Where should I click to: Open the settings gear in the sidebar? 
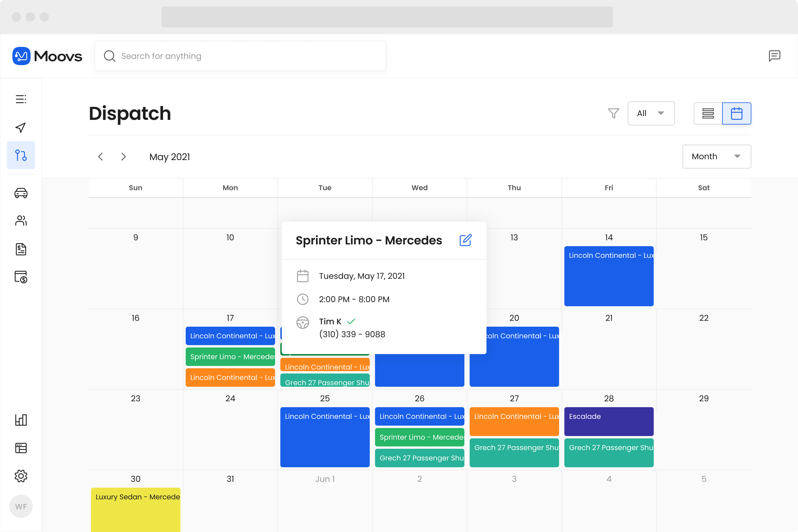coord(21,476)
